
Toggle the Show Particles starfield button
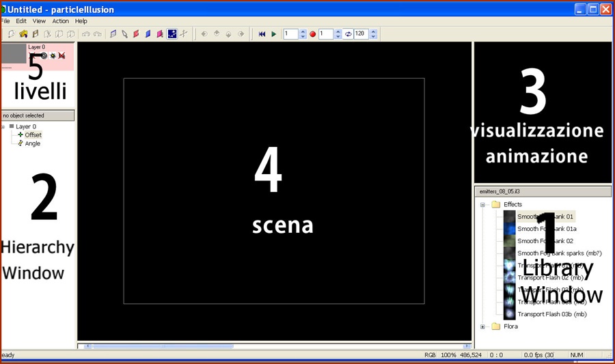pyautogui.click(x=172, y=34)
